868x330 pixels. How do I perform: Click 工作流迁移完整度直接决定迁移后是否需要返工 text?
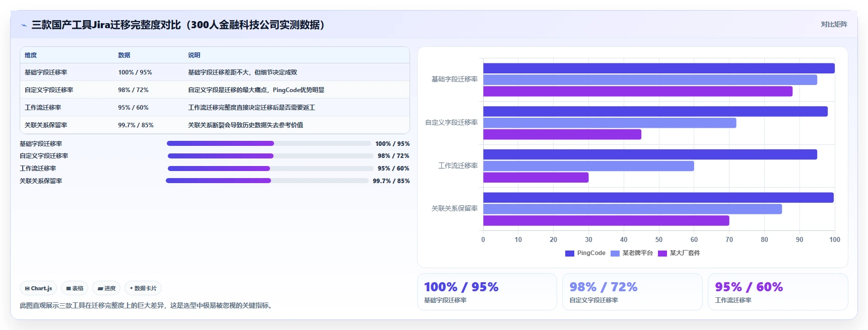[251, 108]
